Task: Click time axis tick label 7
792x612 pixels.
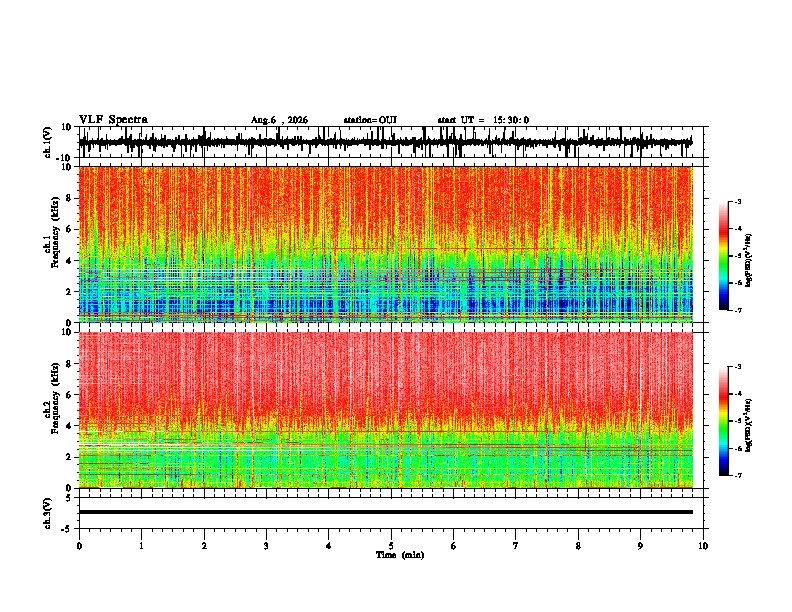Action: (x=516, y=546)
